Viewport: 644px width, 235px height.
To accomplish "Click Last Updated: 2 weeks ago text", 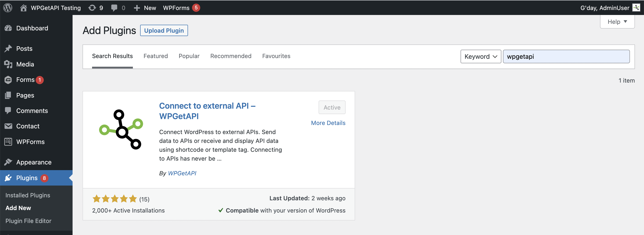I will (307, 198).
